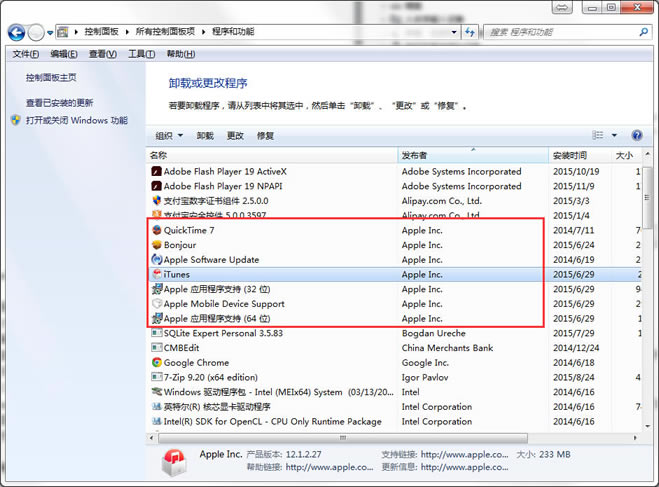Open the 工具(T) menu
659x487 pixels.
tap(142, 54)
